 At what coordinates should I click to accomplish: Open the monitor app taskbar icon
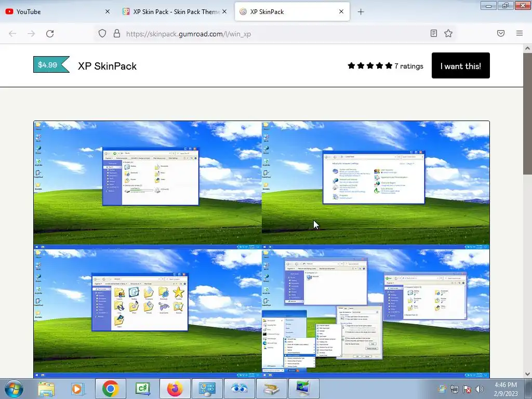pyautogui.click(x=303, y=389)
